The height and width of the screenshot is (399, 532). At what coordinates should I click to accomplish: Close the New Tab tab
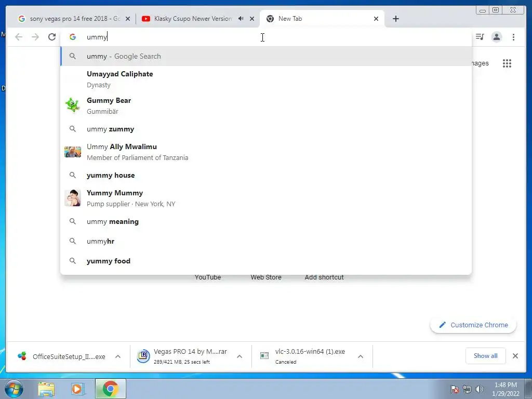pyautogui.click(x=376, y=19)
